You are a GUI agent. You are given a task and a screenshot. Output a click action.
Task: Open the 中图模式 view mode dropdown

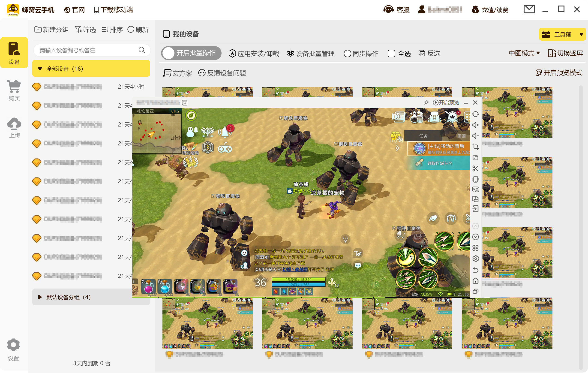pos(524,53)
